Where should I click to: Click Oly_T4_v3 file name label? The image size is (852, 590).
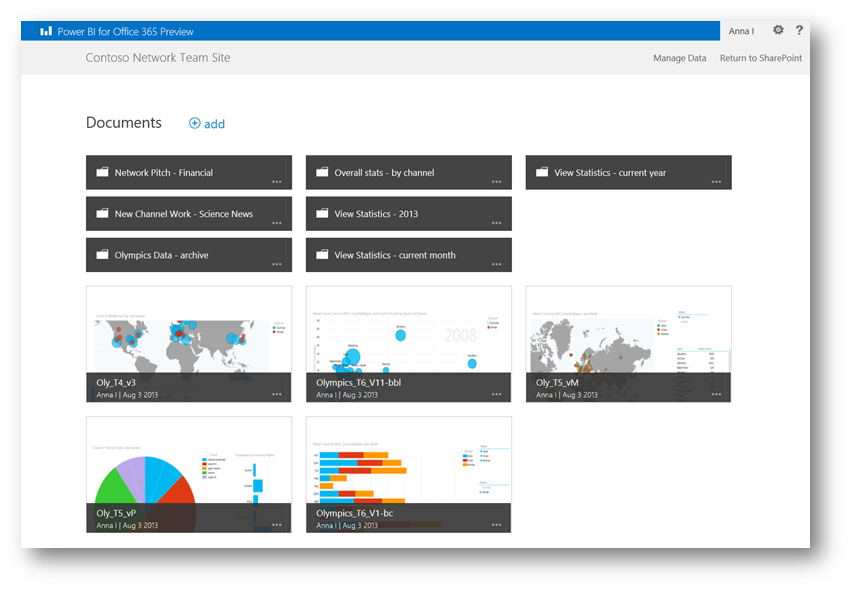[116, 382]
